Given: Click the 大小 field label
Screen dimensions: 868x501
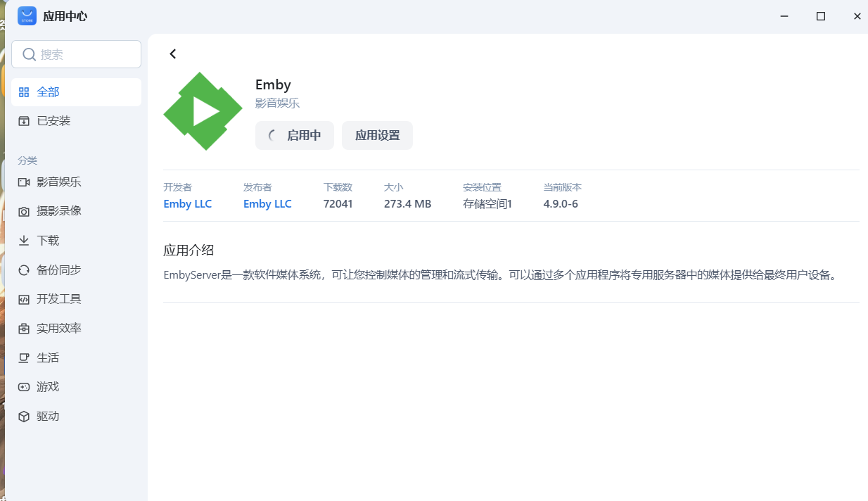Looking at the screenshot, I should coord(393,187).
